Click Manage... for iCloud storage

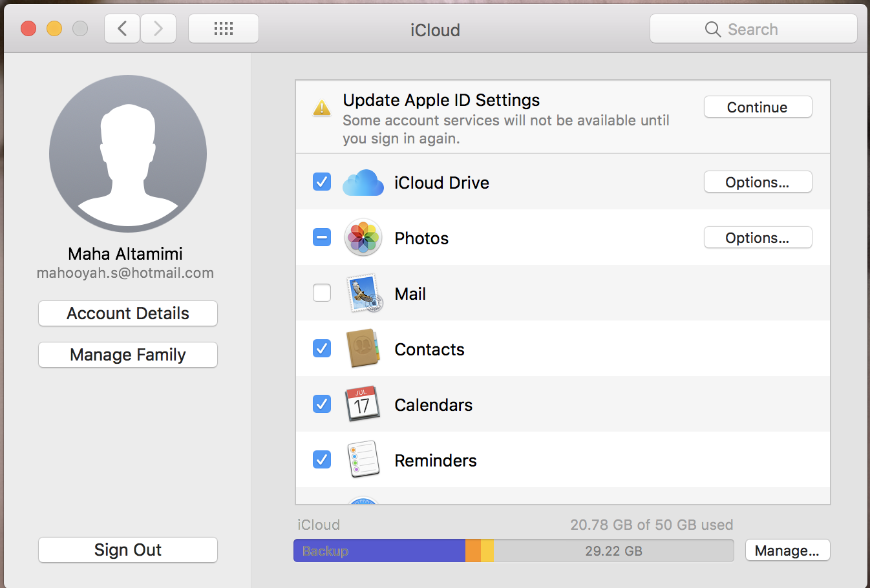pyautogui.click(x=787, y=551)
